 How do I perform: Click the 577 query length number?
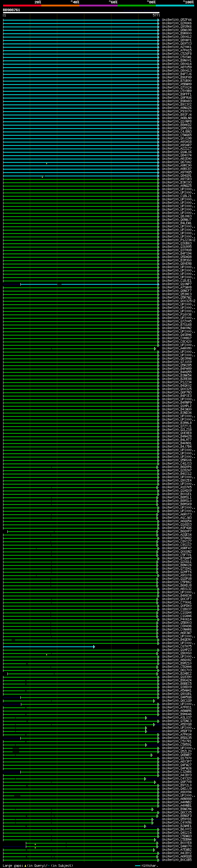[155, 15]
